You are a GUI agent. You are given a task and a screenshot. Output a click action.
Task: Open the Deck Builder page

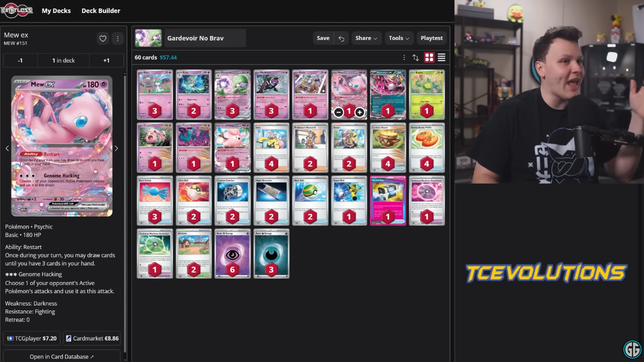coord(101,10)
